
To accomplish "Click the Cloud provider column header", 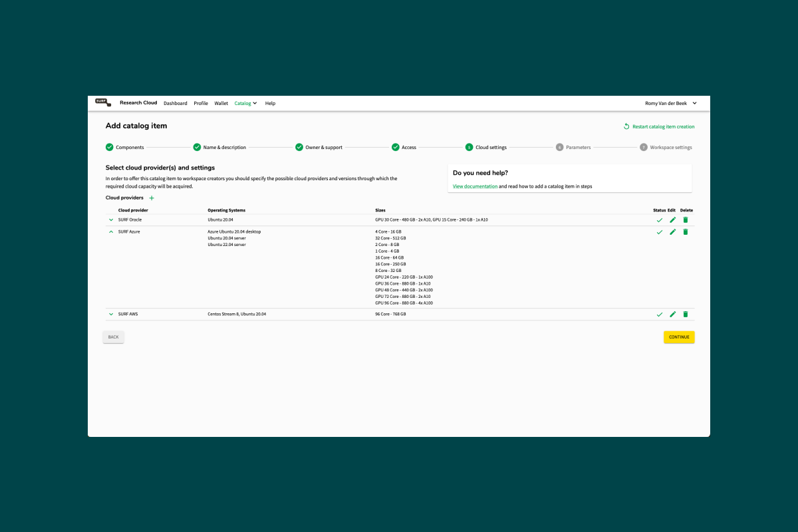I will click(x=133, y=210).
